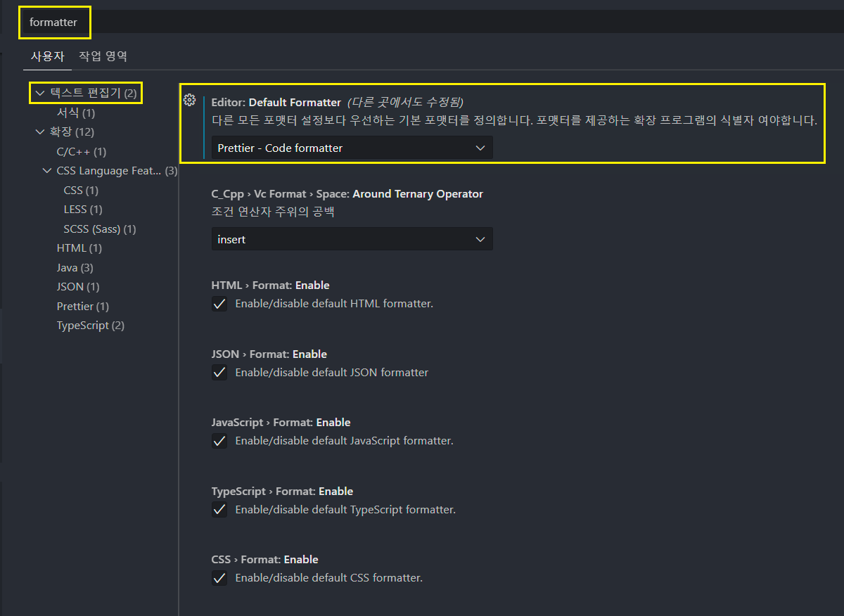Select TypeScript (2) in the settings tree
Image resolution: width=844 pixels, height=616 pixels.
pyautogui.click(x=91, y=326)
